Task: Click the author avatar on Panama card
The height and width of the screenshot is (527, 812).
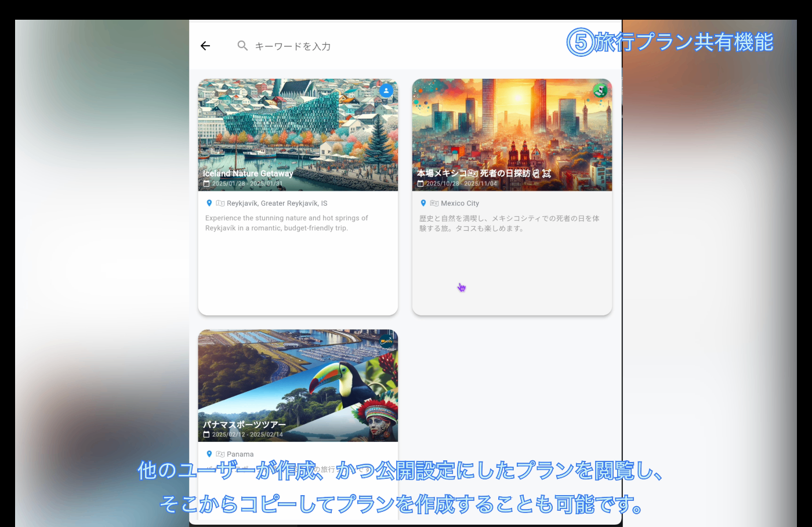Action: (386, 341)
